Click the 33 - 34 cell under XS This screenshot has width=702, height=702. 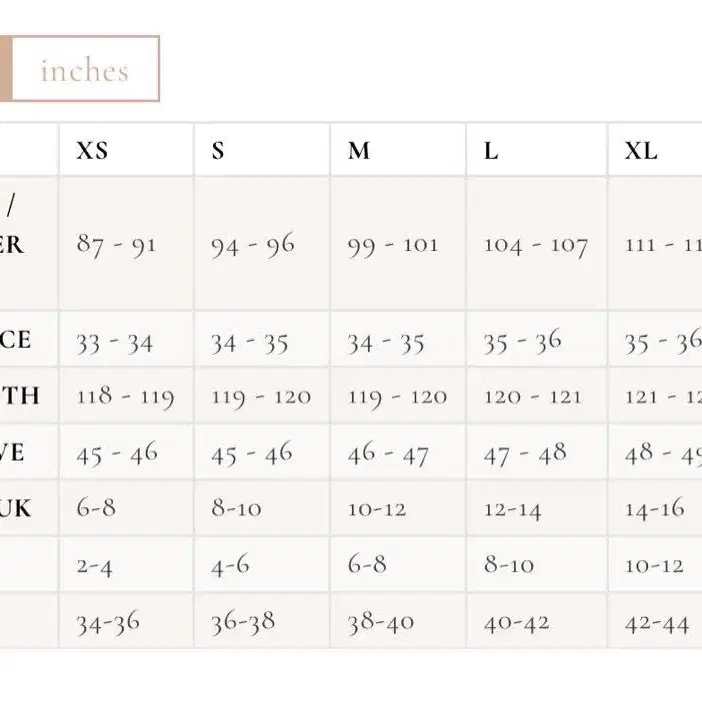(127, 339)
